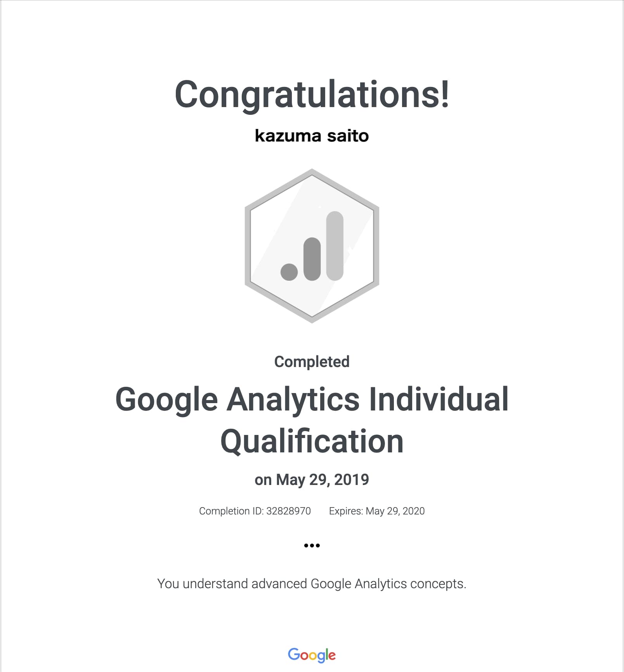Select the name kazuma saito
The width and height of the screenshot is (624, 672).
312,136
